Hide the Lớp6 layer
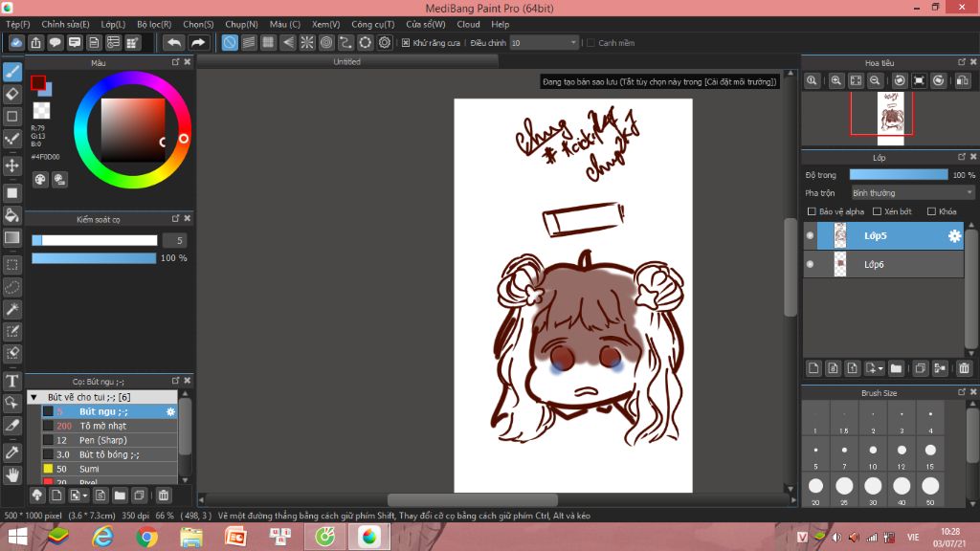This screenshot has height=551, width=980. point(810,264)
